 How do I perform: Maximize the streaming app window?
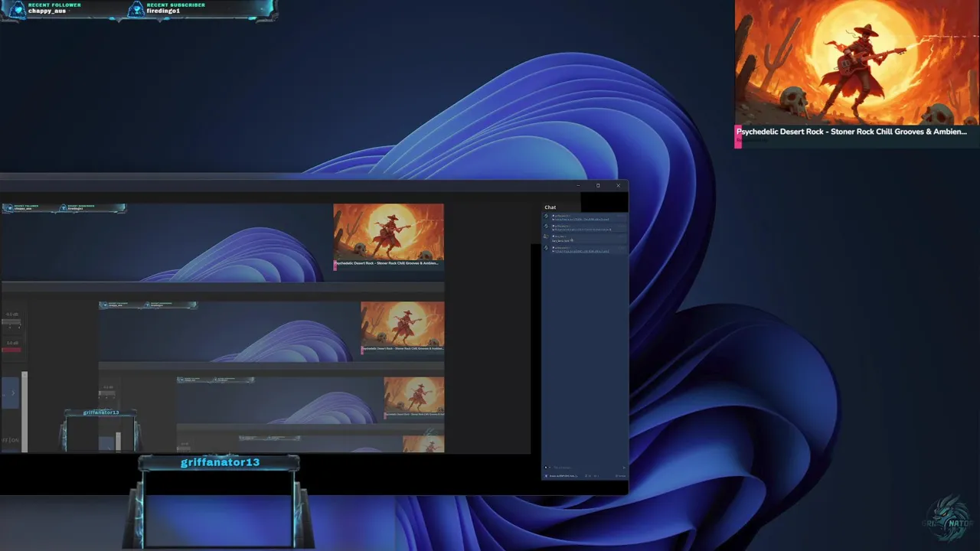[x=598, y=185]
